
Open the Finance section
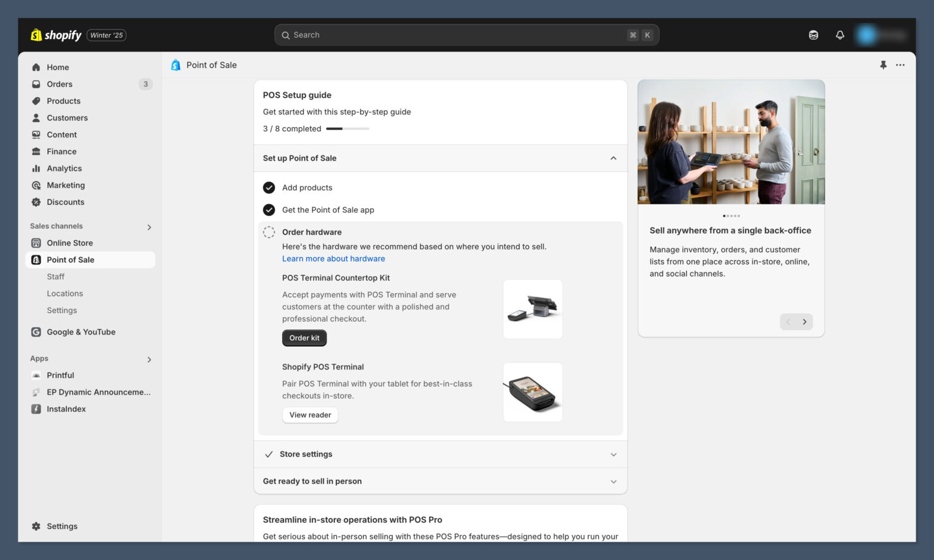(60, 151)
